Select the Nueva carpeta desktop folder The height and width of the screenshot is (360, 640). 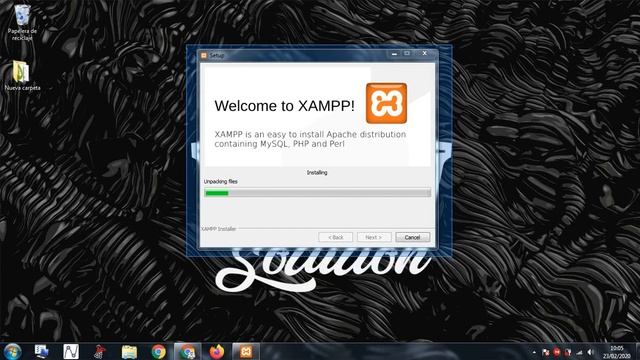(22, 76)
